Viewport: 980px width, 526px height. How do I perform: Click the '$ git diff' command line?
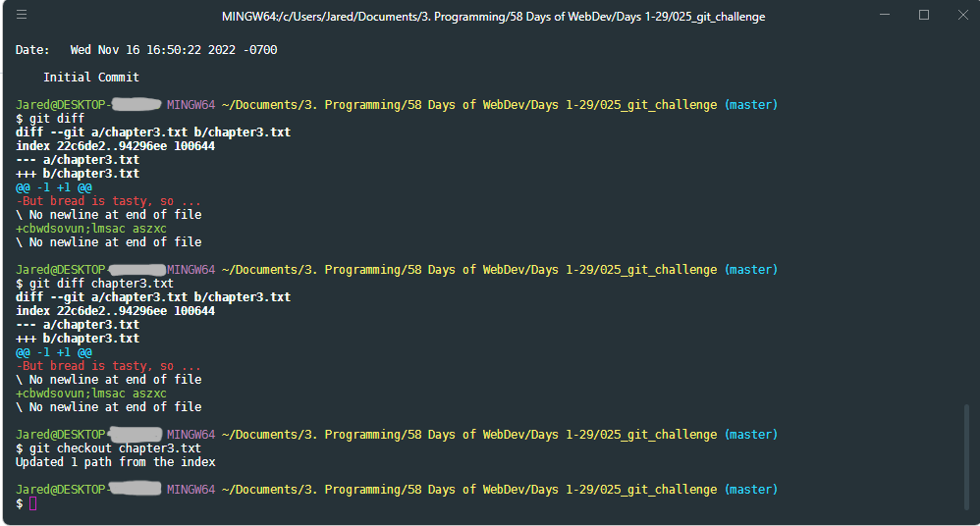[50, 119]
